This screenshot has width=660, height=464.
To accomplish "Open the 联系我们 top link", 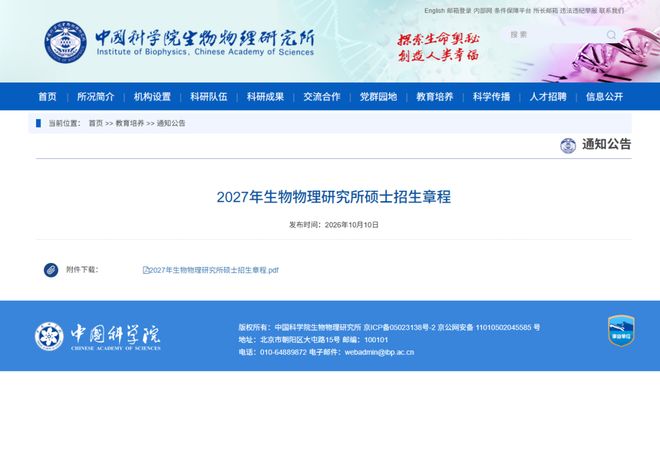I will 612,11.
